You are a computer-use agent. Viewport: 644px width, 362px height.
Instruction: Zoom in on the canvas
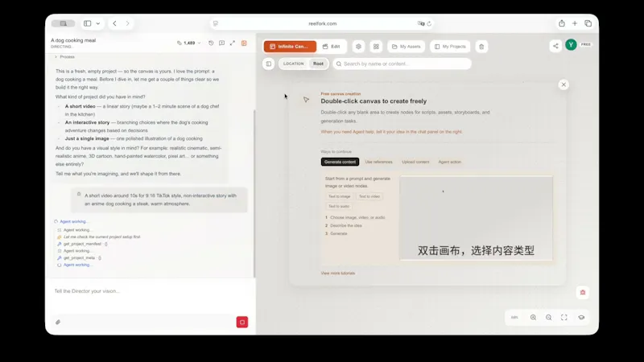tap(533, 317)
